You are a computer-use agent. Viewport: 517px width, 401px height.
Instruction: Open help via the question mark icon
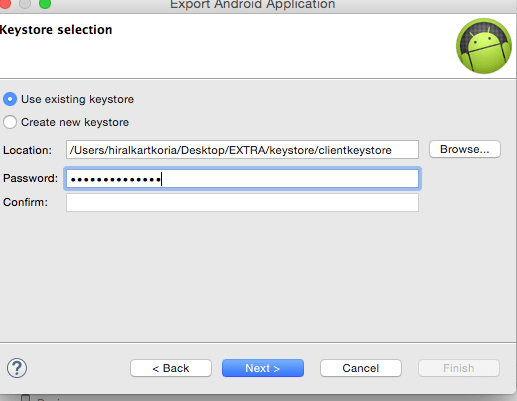click(x=17, y=368)
